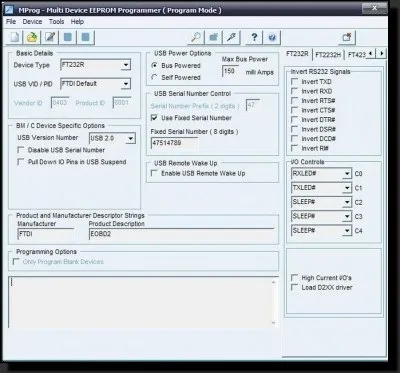The height and width of the screenshot is (373, 400).
Task: Click inside the empty log text area
Action: [139, 302]
